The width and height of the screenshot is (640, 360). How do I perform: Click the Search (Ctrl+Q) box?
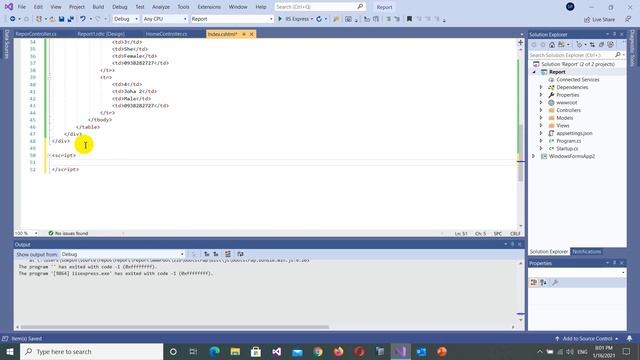tap(320, 7)
